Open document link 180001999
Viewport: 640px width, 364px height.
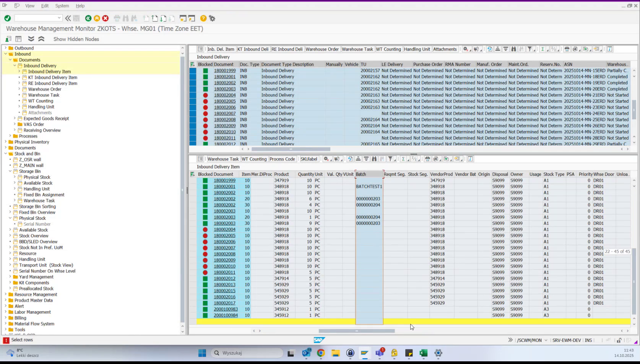pyautogui.click(x=224, y=70)
